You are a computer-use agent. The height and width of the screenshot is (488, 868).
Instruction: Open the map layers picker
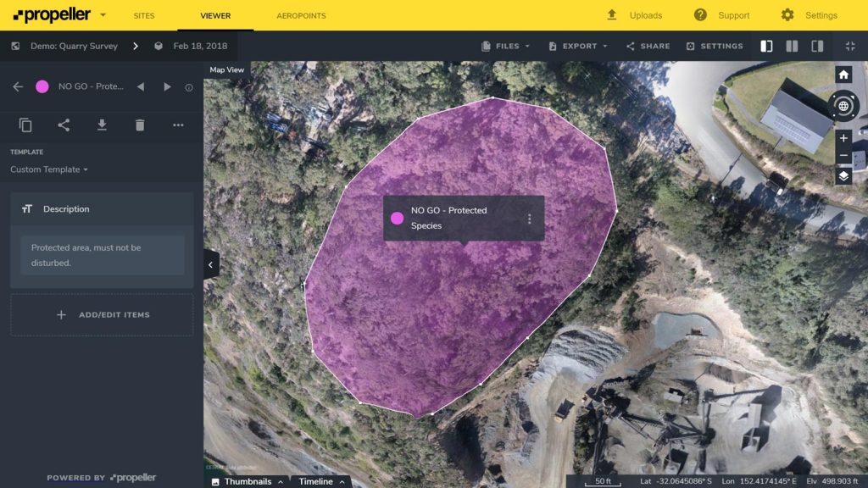[x=843, y=176]
